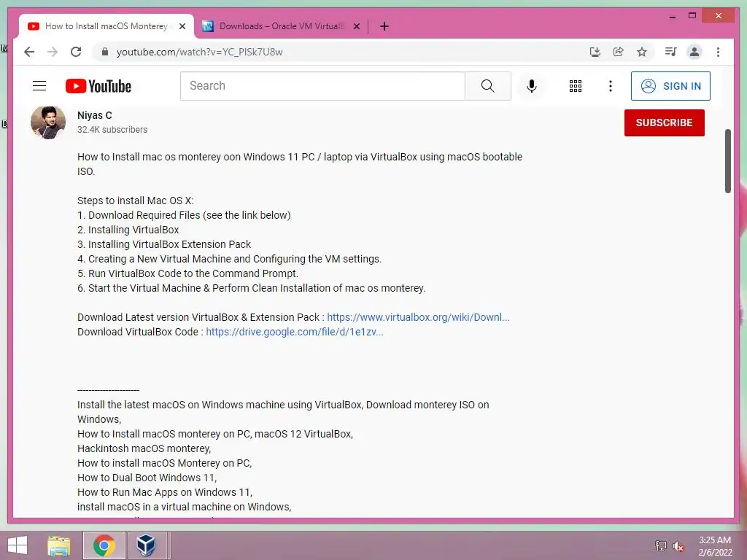Switch to the Downloads Oracle VM VirtualBox tab
747x560 pixels.
281,26
